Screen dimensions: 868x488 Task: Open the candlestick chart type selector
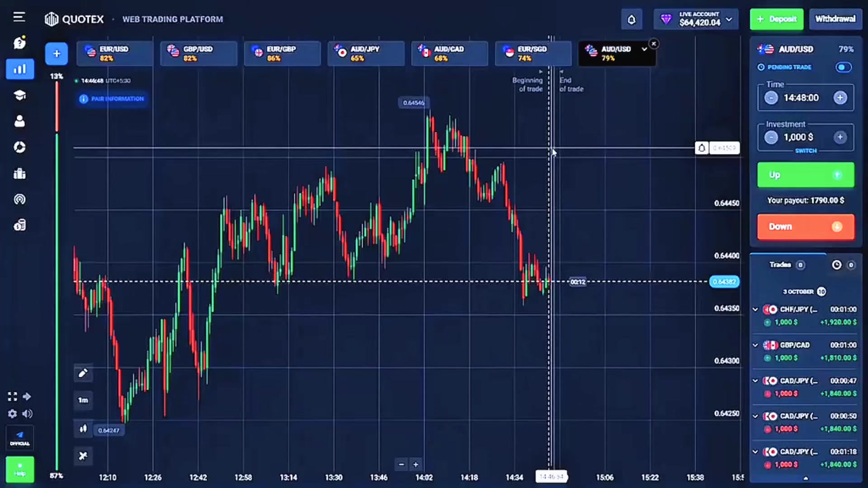click(83, 429)
